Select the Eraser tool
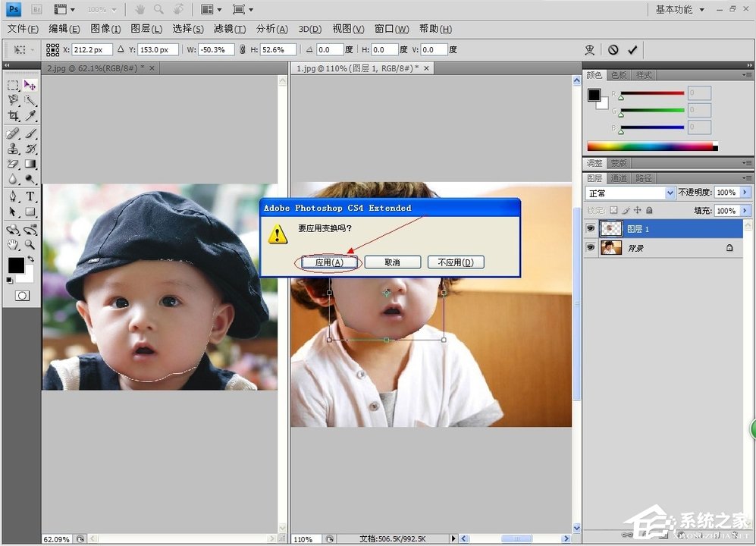756x546 pixels. [x=13, y=164]
